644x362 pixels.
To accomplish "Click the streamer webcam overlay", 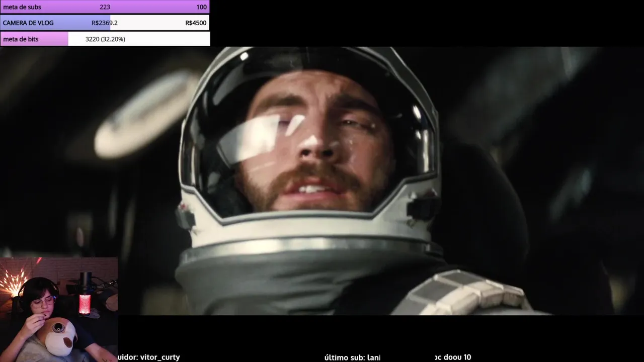I will 59,310.
